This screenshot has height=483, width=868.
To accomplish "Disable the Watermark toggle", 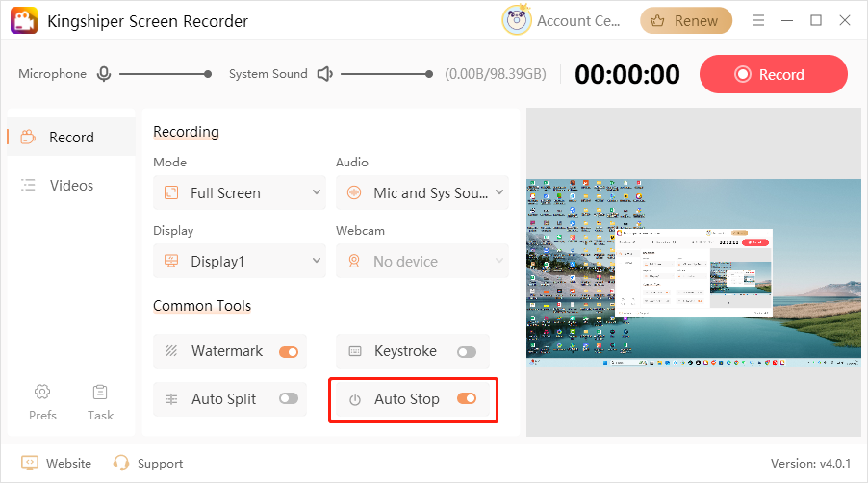I will coord(289,352).
